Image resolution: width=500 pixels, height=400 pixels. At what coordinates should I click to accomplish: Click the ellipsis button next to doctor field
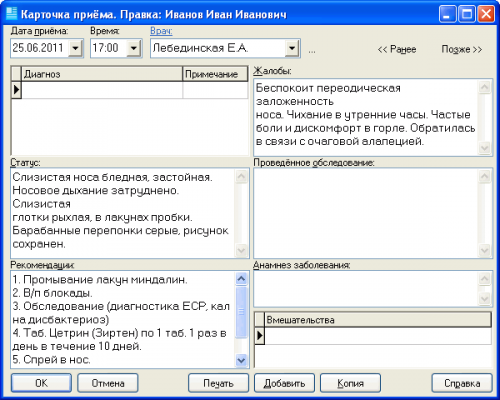click(312, 50)
